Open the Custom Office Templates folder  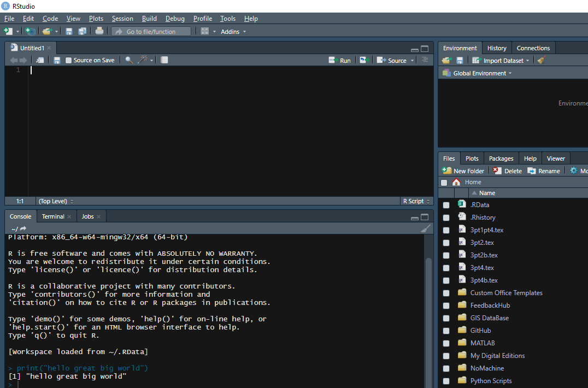click(506, 293)
